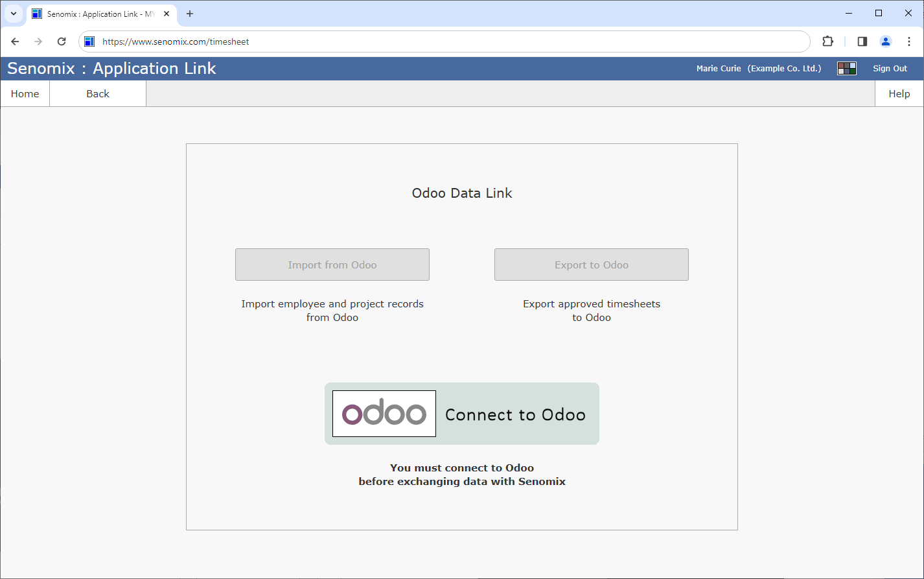924x579 pixels.
Task: Click the Import from Odoo button
Action: pyautogui.click(x=332, y=265)
